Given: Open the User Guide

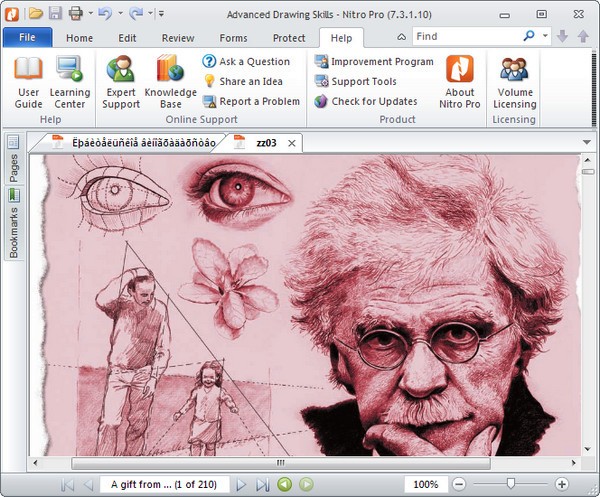Looking at the screenshot, I should pos(28,81).
